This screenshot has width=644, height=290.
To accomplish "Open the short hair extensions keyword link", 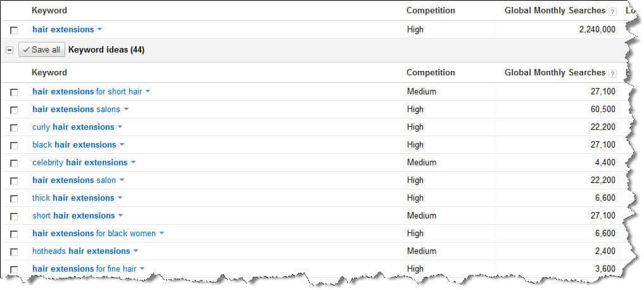I will [x=73, y=216].
